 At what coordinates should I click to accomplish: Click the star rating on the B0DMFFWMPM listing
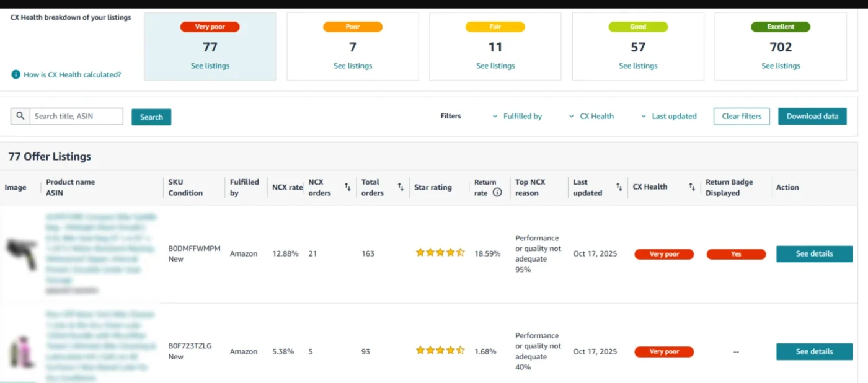point(440,252)
